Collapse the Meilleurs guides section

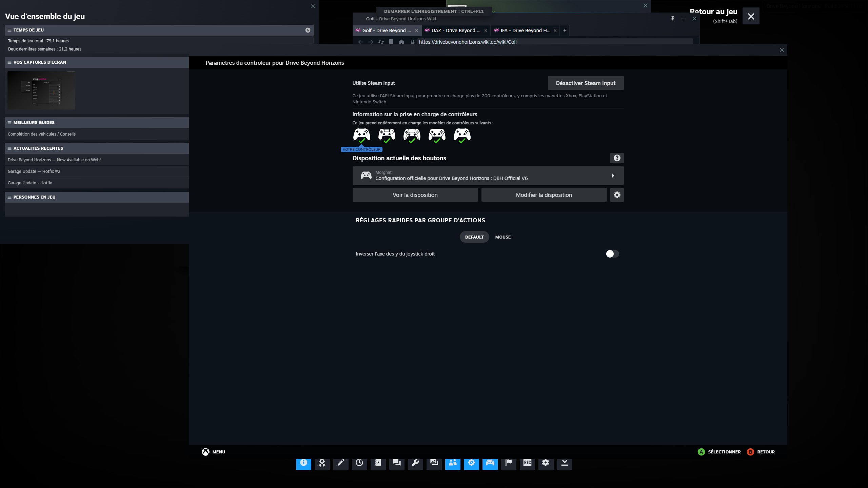[9, 123]
